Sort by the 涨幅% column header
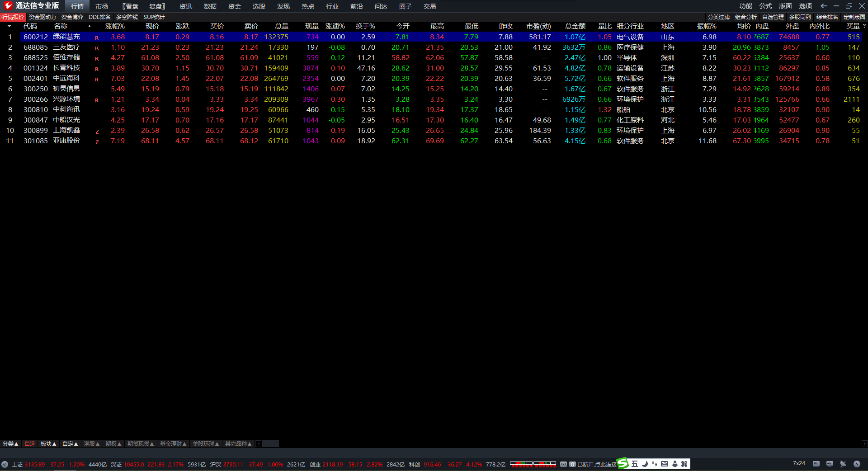This screenshot has width=868, height=471. click(x=115, y=26)
